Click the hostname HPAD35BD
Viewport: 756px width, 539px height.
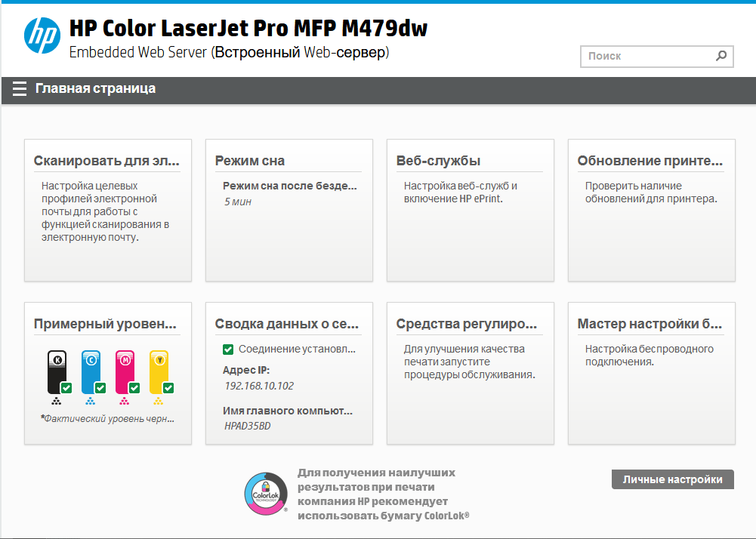(x=247, y=427)
